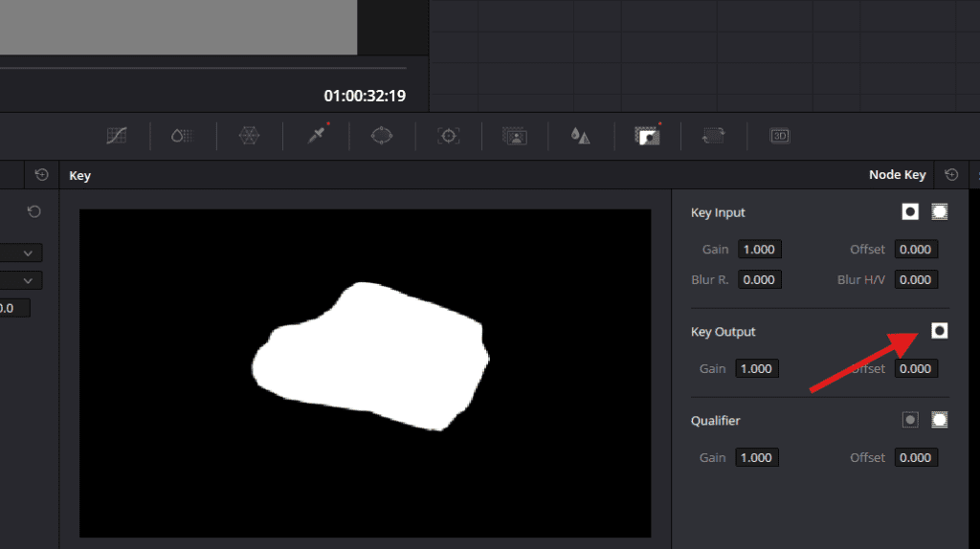
Task: Click the reset arrow beside the matte preview
Action: tap(33, 211)
